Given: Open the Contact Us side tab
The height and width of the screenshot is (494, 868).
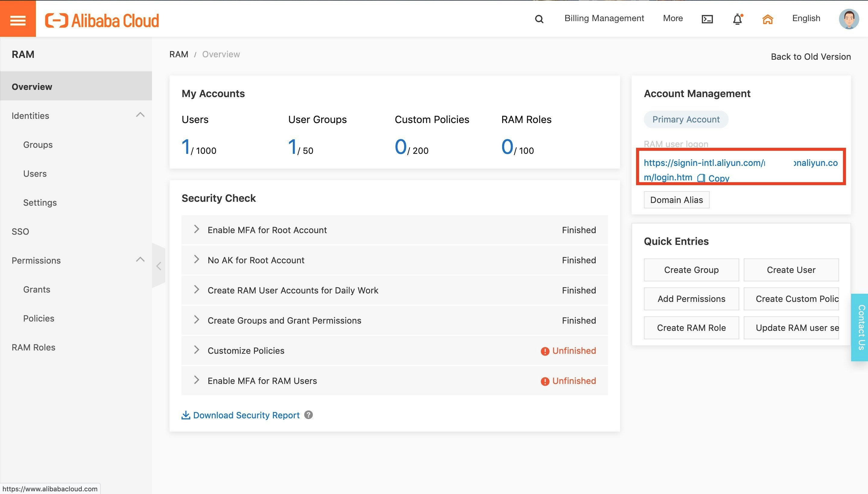Looking at the screenshot, I should point(860,327).
